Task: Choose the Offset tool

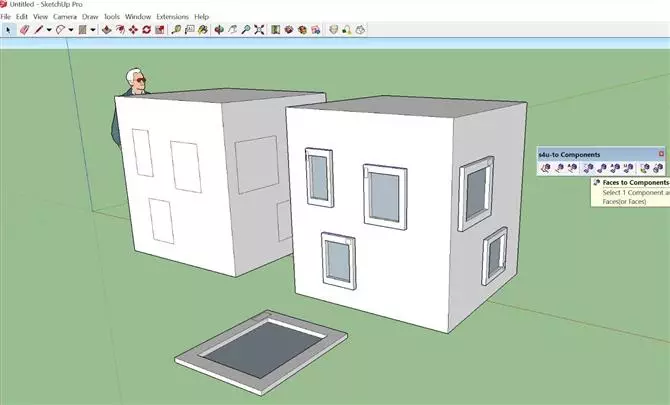Action: [x=120, y=30]
